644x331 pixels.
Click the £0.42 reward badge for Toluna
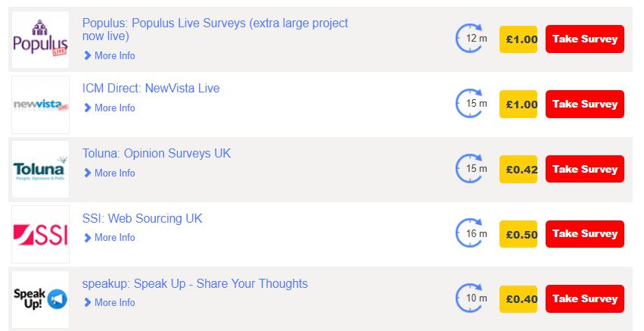(x=518, y=169)
